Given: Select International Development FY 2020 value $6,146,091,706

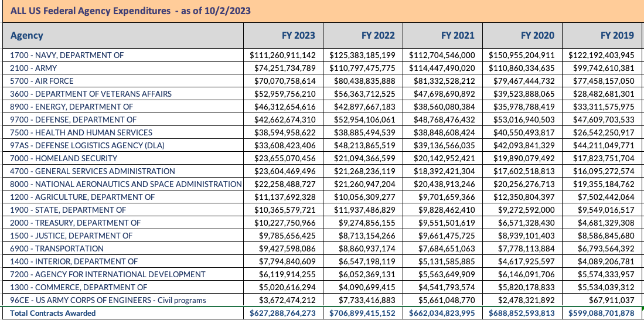Looking at the screenshot, I should coord(527,274).
